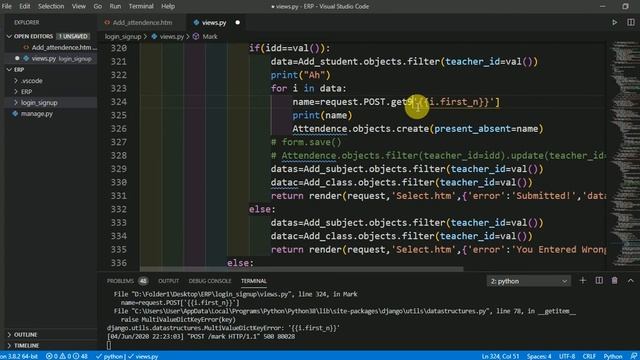Click the 'print("Ah")' code line

300,75
